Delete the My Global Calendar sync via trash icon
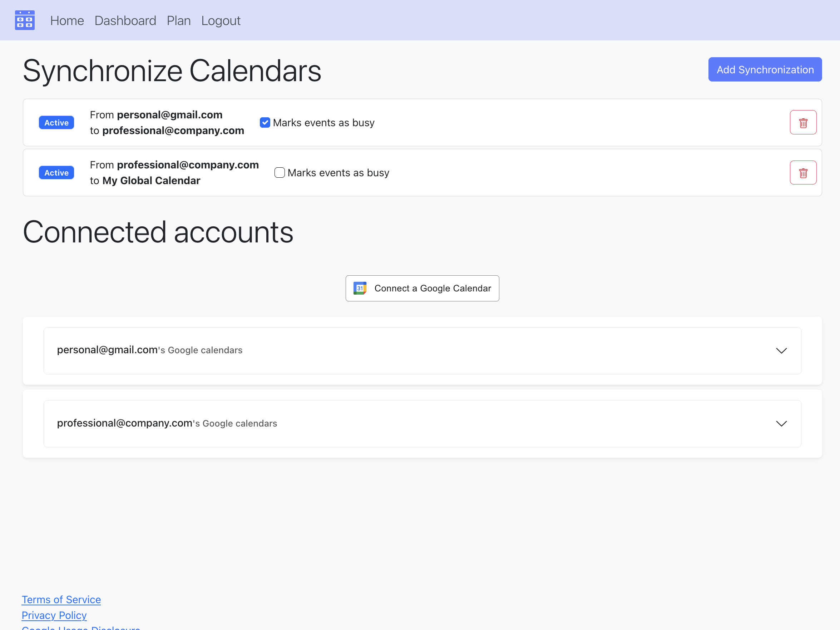Image resolution: width=840 pixels, height=630 pixels. click(803, 173)
